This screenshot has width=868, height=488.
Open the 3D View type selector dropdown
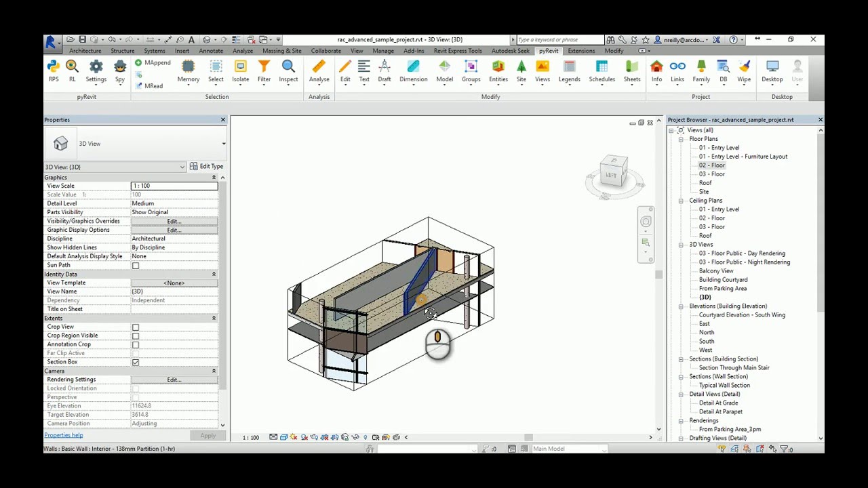click(x=224, y=144)
